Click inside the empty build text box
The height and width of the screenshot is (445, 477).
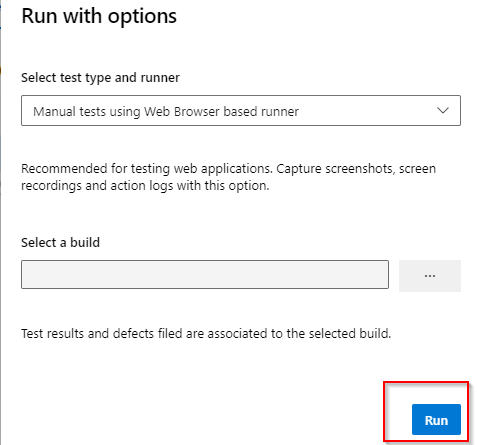point(205,275)
